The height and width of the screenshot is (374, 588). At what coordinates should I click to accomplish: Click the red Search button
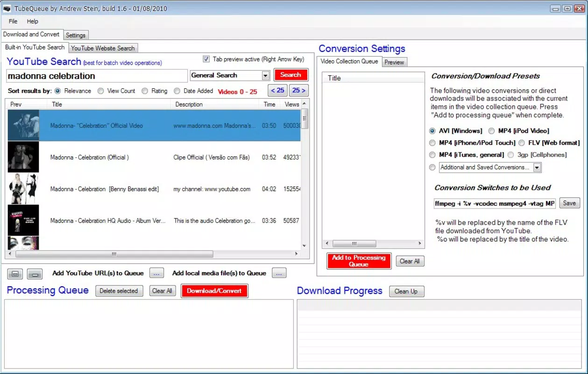tap(291, 75)
